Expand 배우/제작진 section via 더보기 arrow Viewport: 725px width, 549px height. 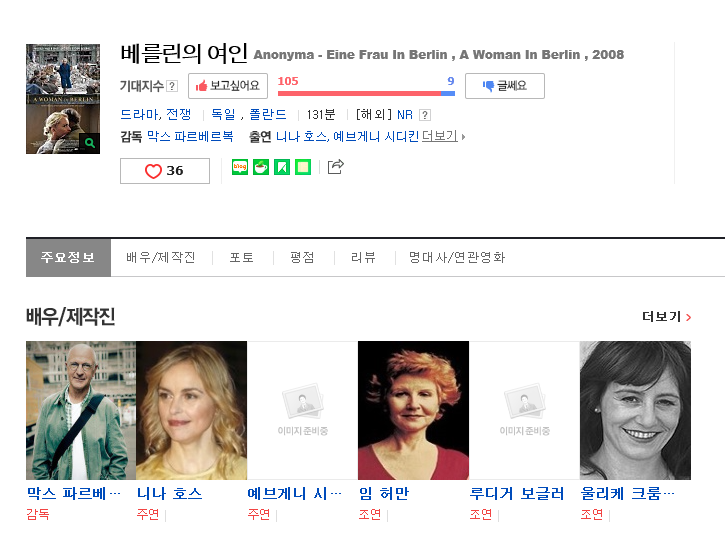(667, 317)
